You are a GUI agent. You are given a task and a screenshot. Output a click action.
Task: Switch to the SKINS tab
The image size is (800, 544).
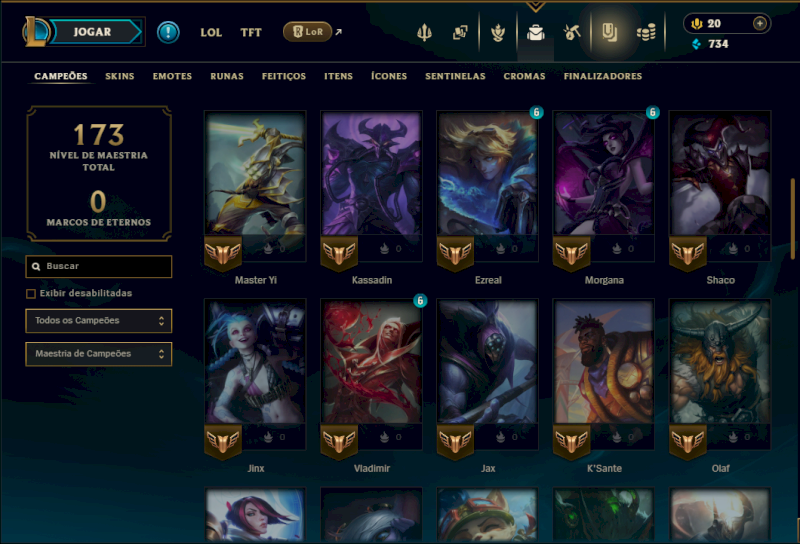(x=119, y=76)
